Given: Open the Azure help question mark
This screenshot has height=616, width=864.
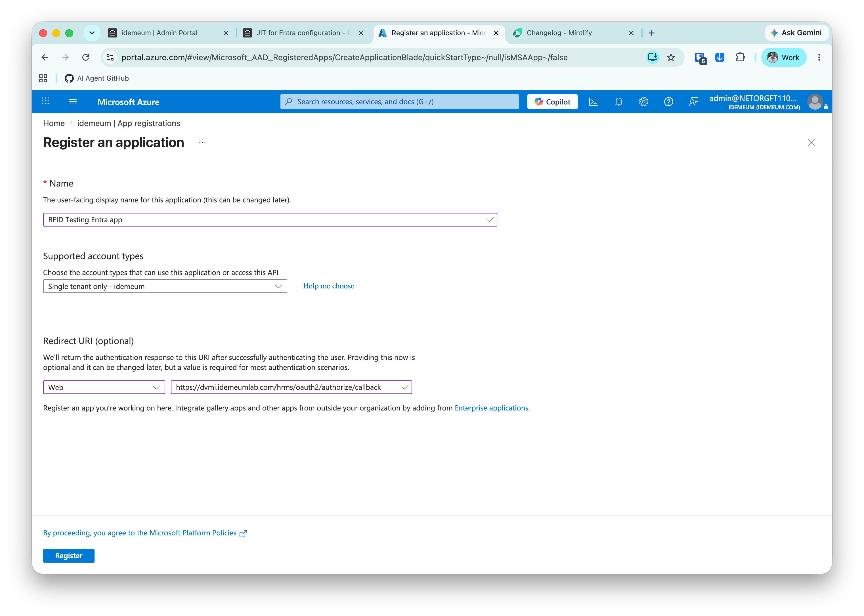Looking at the screenshot, I should (669, 102).
